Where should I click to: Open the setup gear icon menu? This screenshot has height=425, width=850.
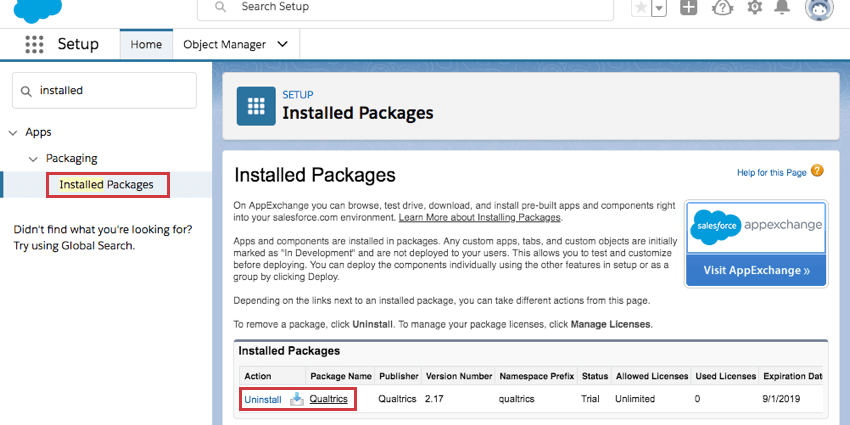755,7
